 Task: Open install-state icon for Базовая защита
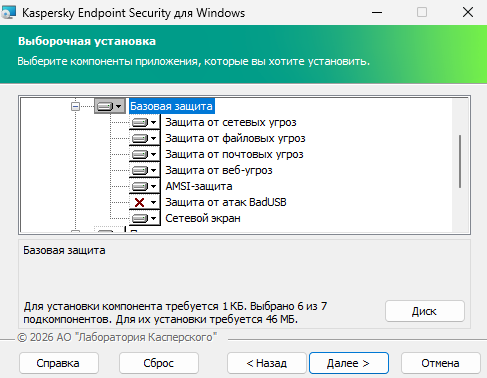pyautogui.click(x=110, y=106)
